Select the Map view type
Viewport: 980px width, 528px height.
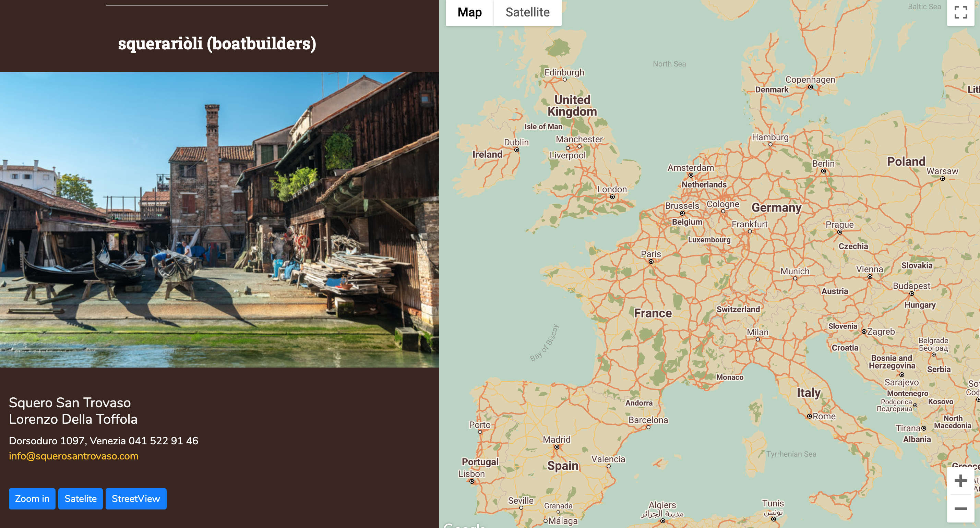(469, 12)
